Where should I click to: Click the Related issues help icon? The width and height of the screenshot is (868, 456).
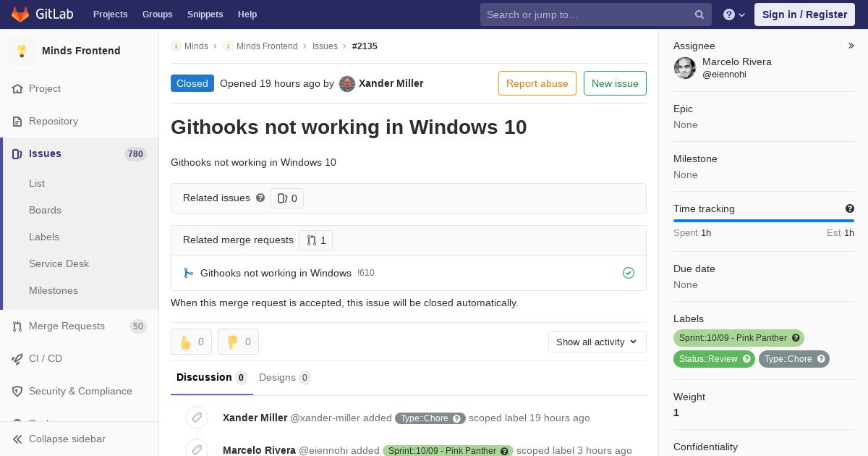[260, 198]
